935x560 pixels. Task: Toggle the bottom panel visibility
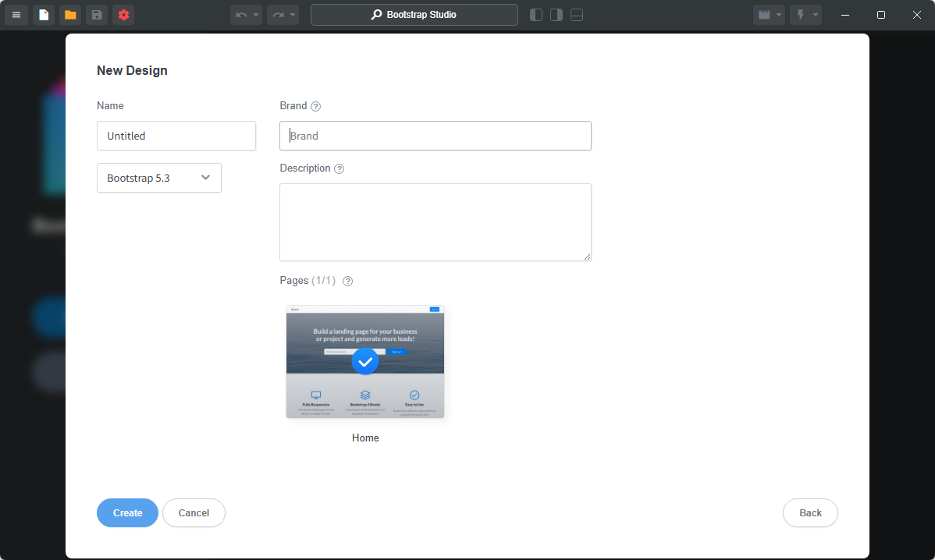click(576, 14)
